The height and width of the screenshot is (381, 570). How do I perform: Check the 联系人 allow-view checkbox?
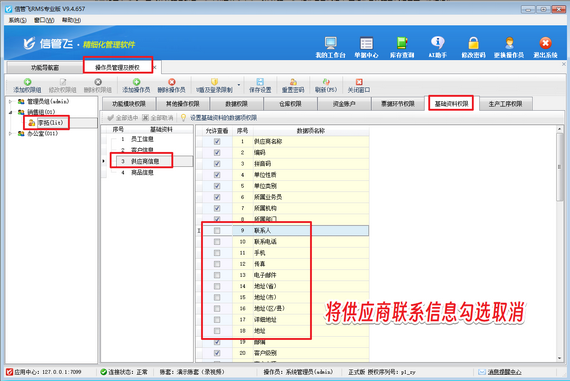pyautogui.click(x=217, y=230)
